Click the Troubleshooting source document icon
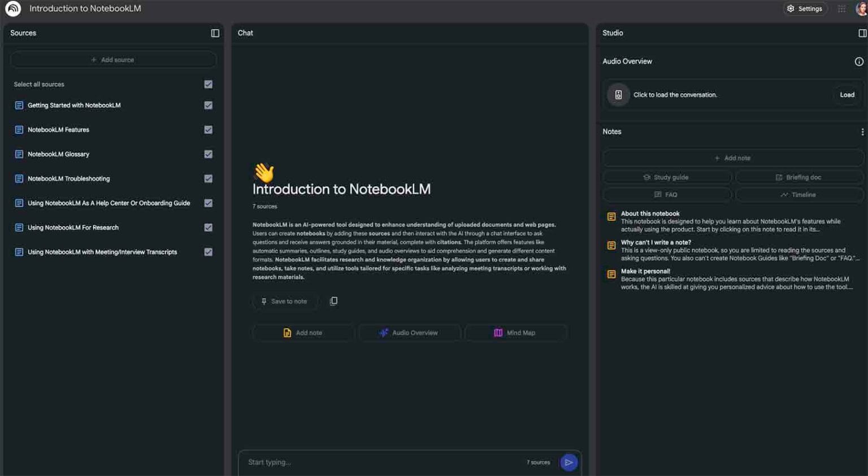 (x=19, y=178)
